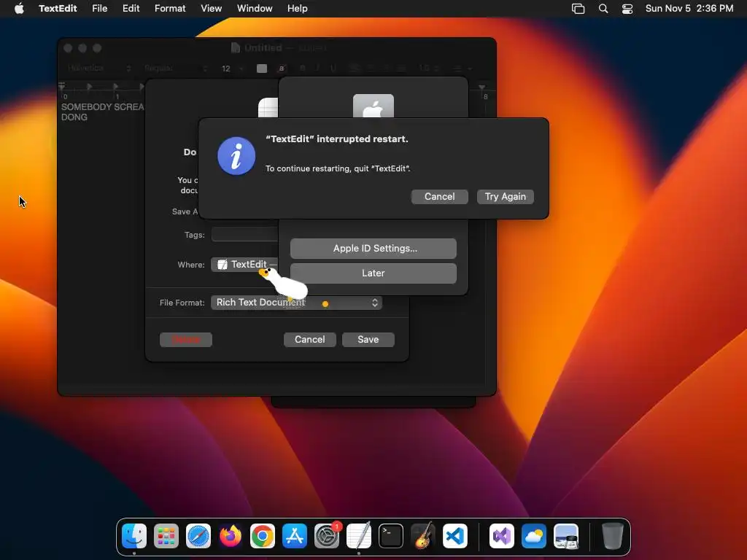The height and width of the screenshot is (560, 747).
Task: Click the text color swatch in toolbar
Action: [x=262, y=69]
